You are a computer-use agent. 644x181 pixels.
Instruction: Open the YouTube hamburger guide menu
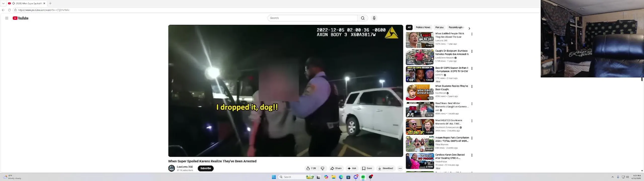click(7, 18)
